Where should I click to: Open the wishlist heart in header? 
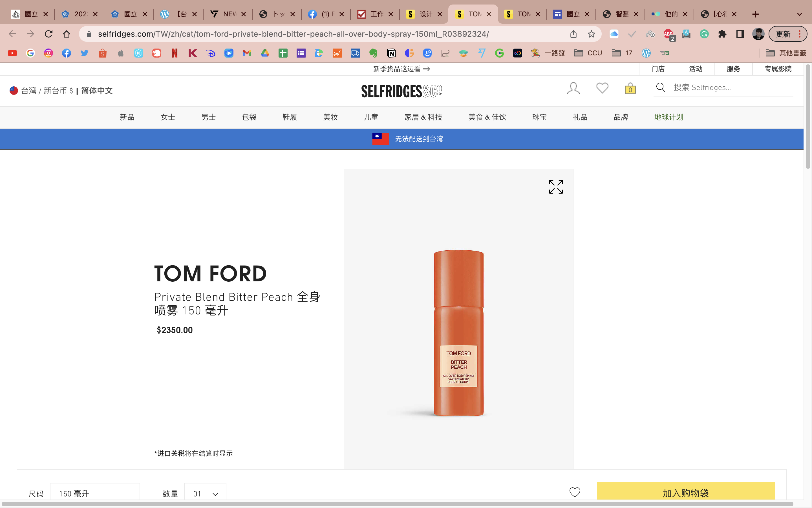(x=602, y=88)
